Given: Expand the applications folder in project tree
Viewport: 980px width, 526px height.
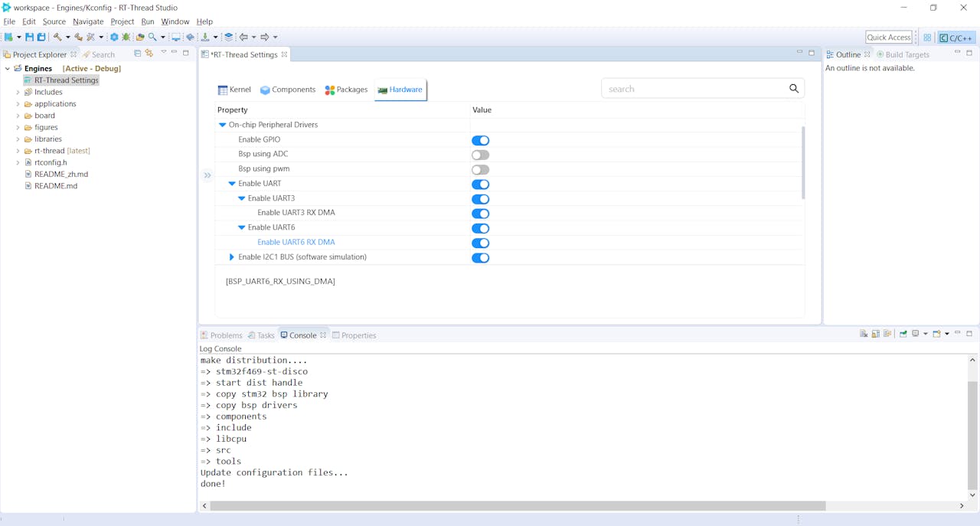Looking at the screenshot, I should click(18, 104).
